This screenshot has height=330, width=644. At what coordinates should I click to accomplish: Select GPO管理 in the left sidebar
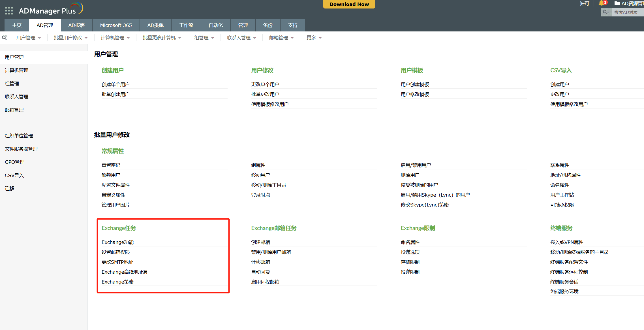pos(15,162)
